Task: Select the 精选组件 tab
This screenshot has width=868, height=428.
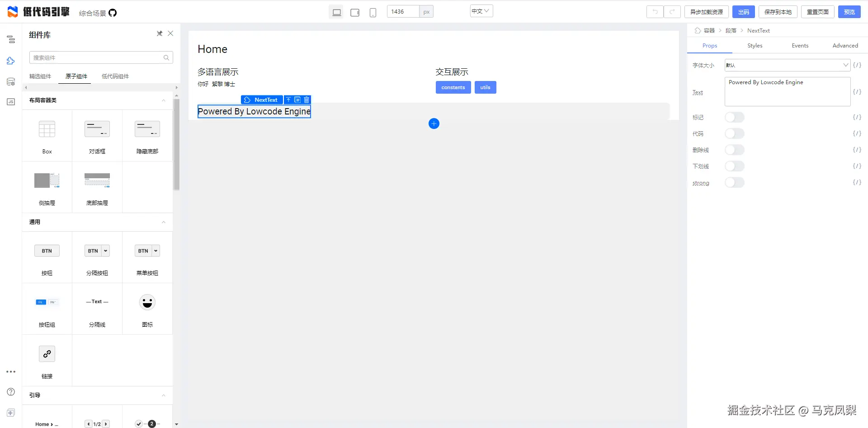Action: pyautogui.click(x=40, y=76)
